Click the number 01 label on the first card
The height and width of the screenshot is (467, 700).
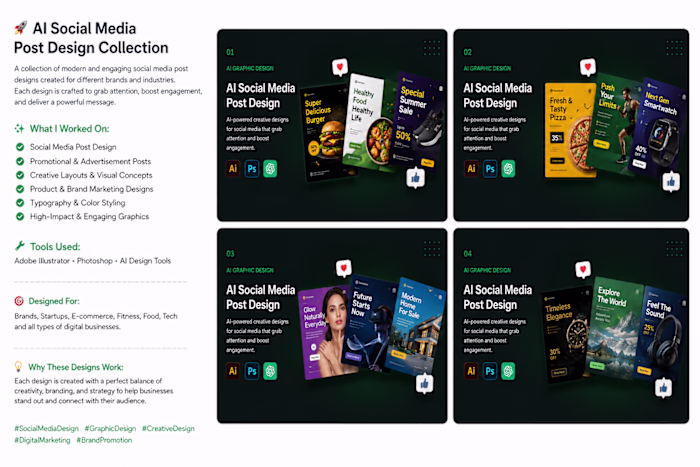click(x=230, y=52)
